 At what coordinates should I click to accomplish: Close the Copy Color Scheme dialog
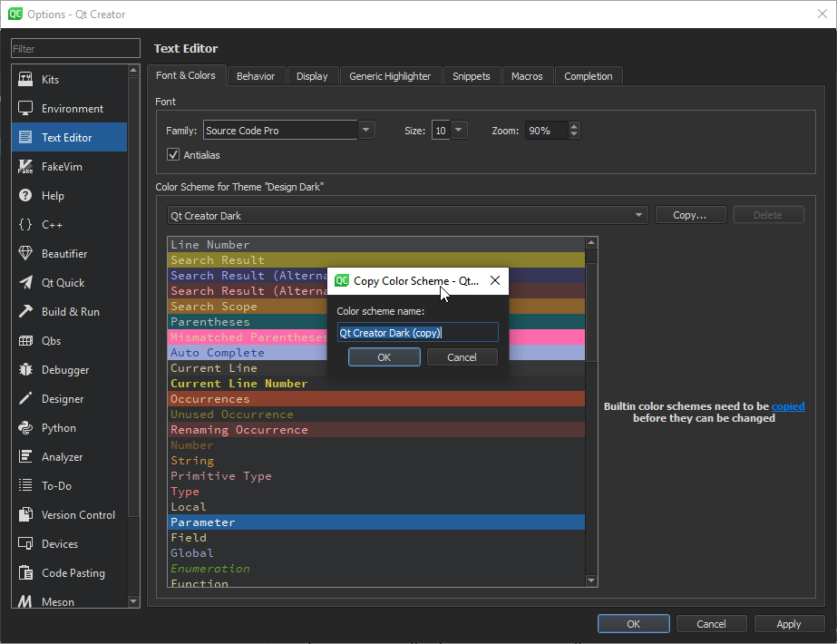[495, 281]
